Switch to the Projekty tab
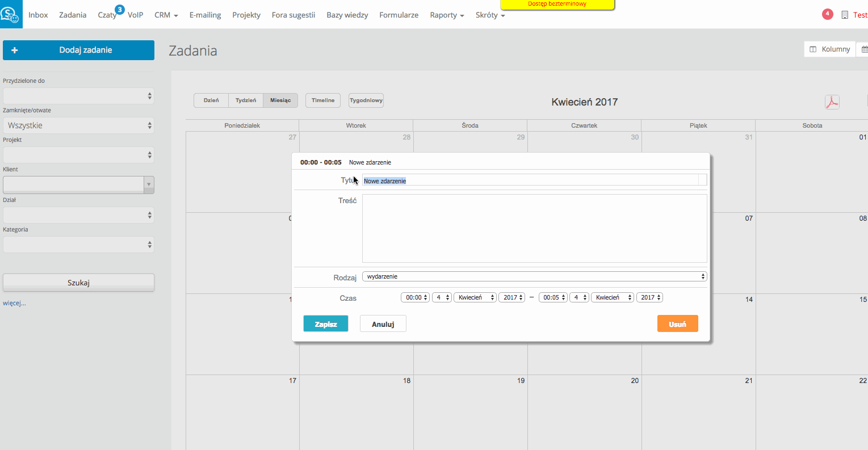 tap(246, 15)
